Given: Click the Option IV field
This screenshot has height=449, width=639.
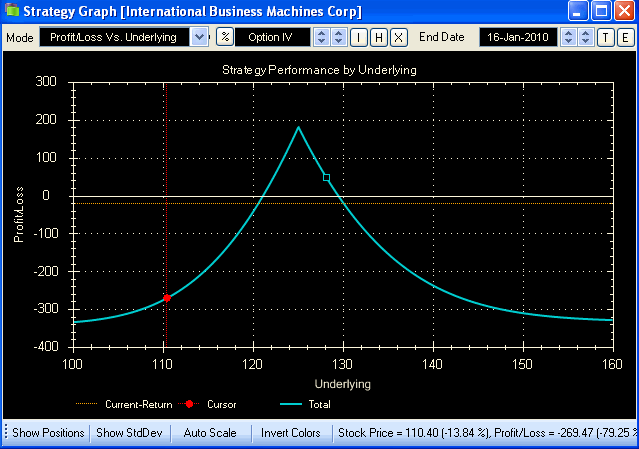Looking at the screenshot, I should coord(272,37).
